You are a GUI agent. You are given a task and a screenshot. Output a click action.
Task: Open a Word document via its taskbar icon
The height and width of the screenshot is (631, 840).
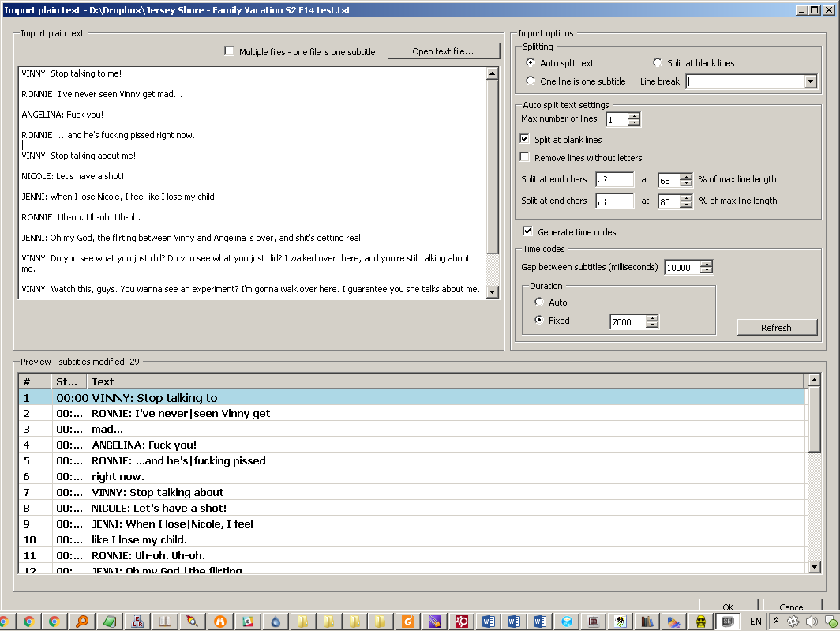489,622
